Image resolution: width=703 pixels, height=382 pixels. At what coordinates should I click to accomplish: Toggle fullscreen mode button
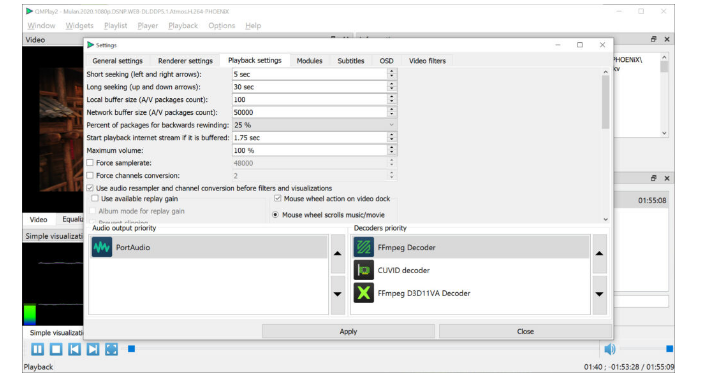(x=111, y=349)
